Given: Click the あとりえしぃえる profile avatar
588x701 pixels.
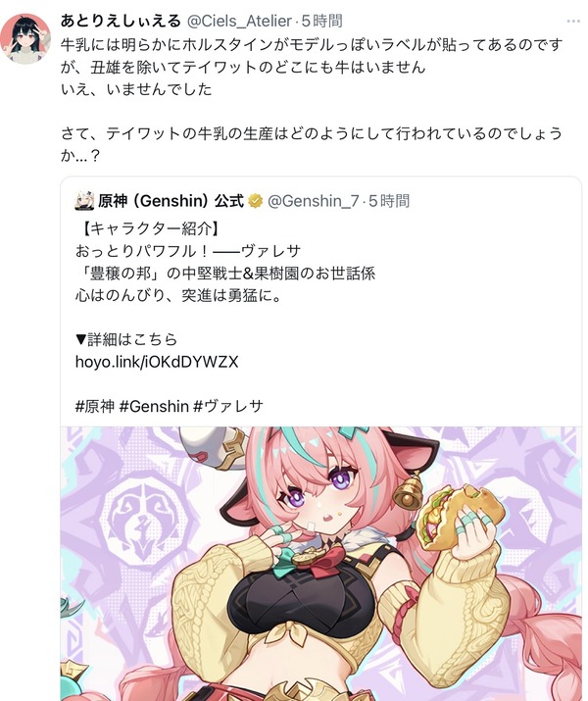Looking at the screenshot, I should pos(25,38).
